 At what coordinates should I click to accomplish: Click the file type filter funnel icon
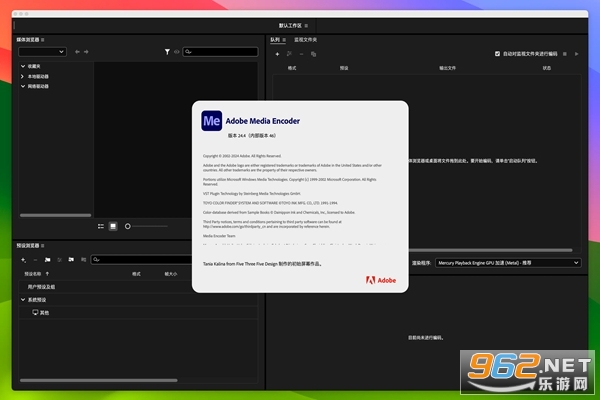(167, 52)
